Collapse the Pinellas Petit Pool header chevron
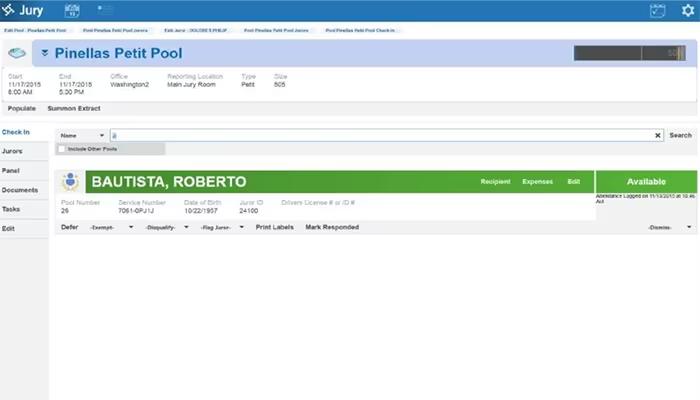 tap(45, 53)
